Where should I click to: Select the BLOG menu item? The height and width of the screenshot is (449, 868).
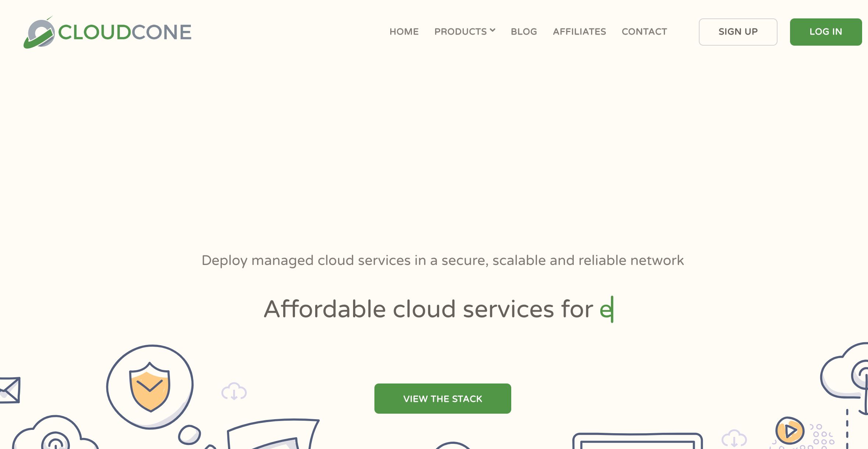(x=523, y=32)
